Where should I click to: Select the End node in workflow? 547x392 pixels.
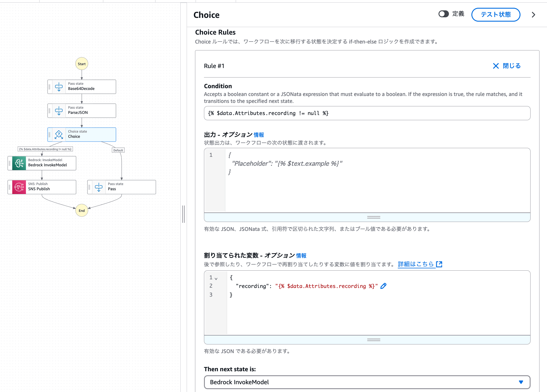(82, 210)
